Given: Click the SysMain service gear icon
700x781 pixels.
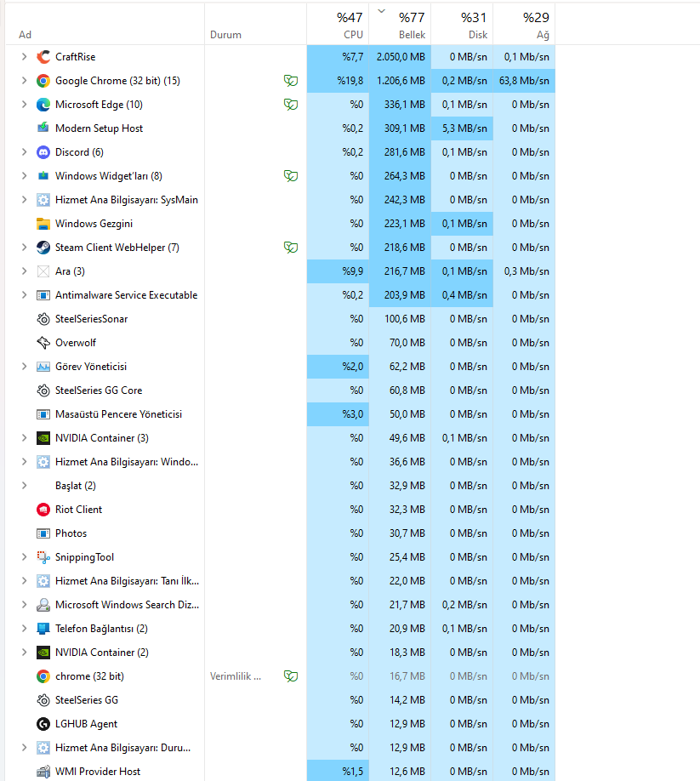Looking at the screenshot, I should 43,200.
